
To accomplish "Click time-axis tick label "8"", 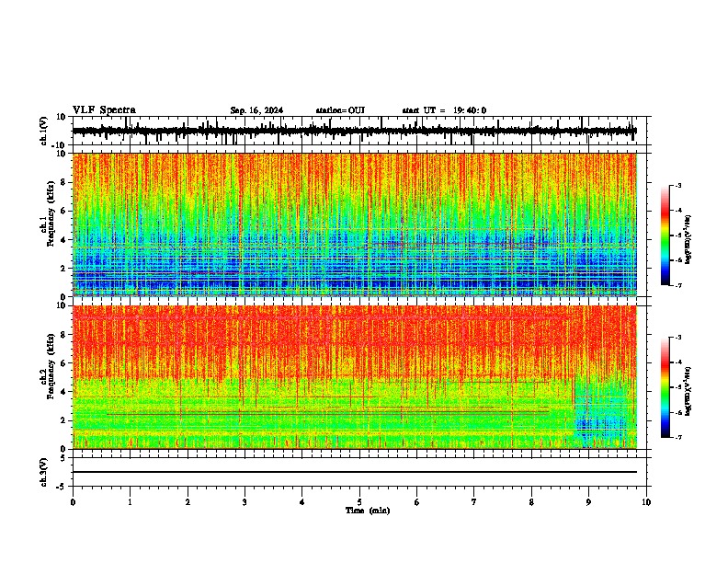I will click(531, 502).
